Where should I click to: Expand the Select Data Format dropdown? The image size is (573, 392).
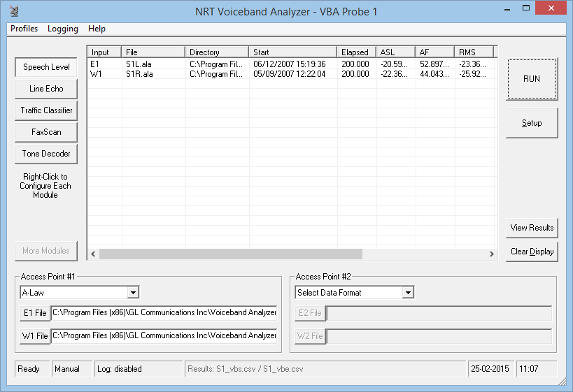(x=408, y=292)
